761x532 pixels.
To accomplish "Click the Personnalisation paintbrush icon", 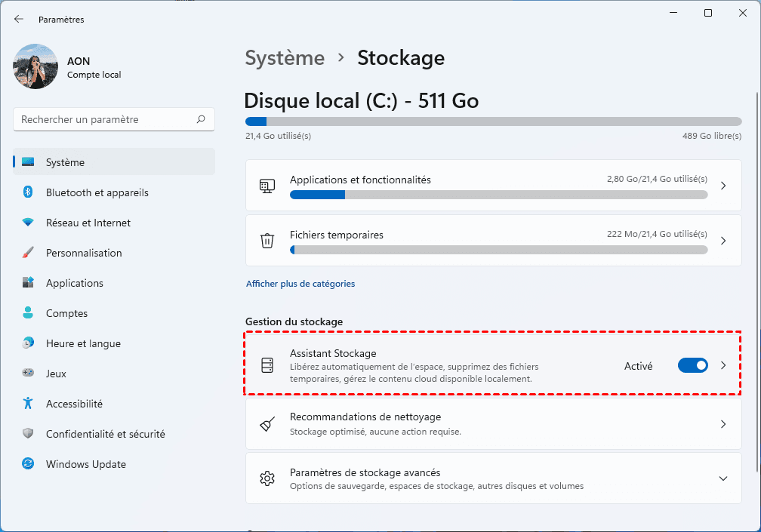I will [28, 253].
